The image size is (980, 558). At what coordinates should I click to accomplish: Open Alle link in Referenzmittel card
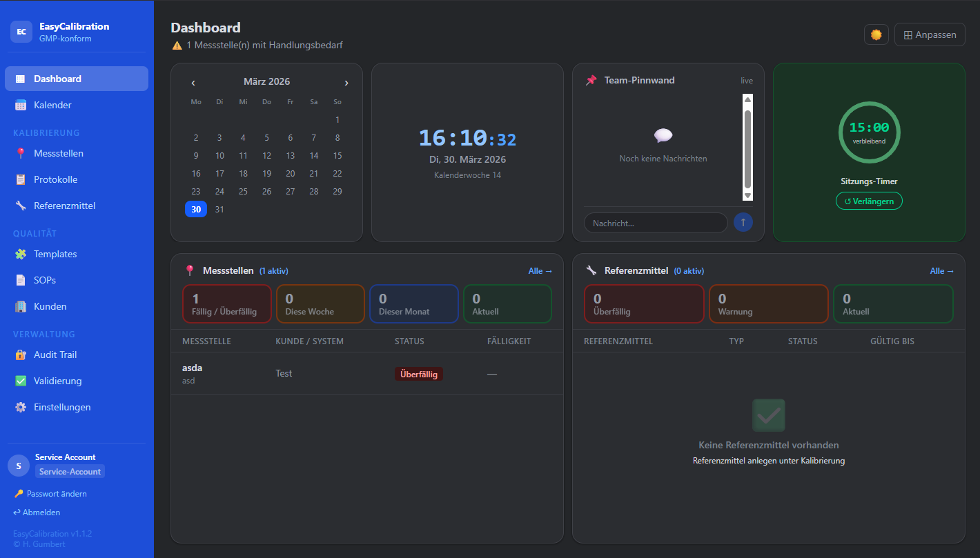pos(942,271)
